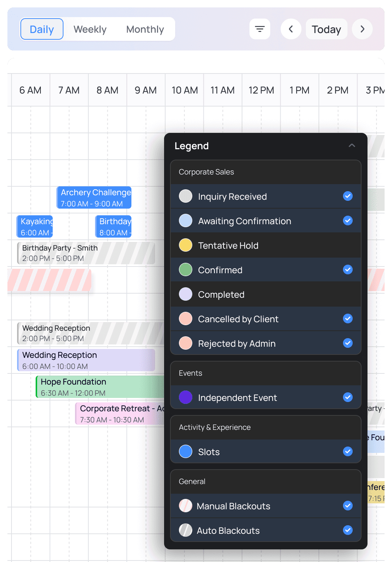Disable the Confirmed status toggle
Screen dimensions: 392x562
click(348, 269)
